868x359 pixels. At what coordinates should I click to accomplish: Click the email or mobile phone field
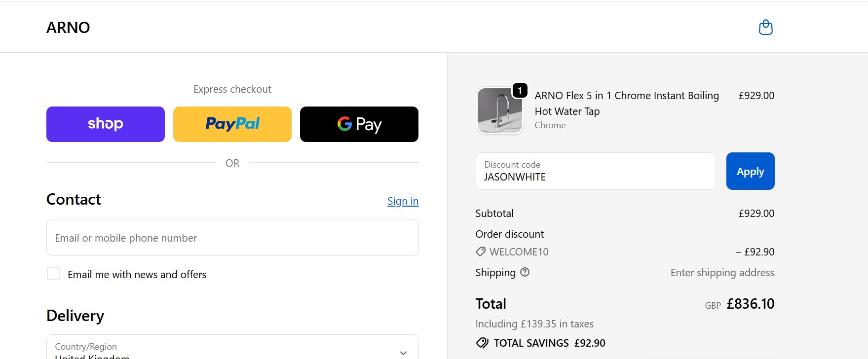232,237
